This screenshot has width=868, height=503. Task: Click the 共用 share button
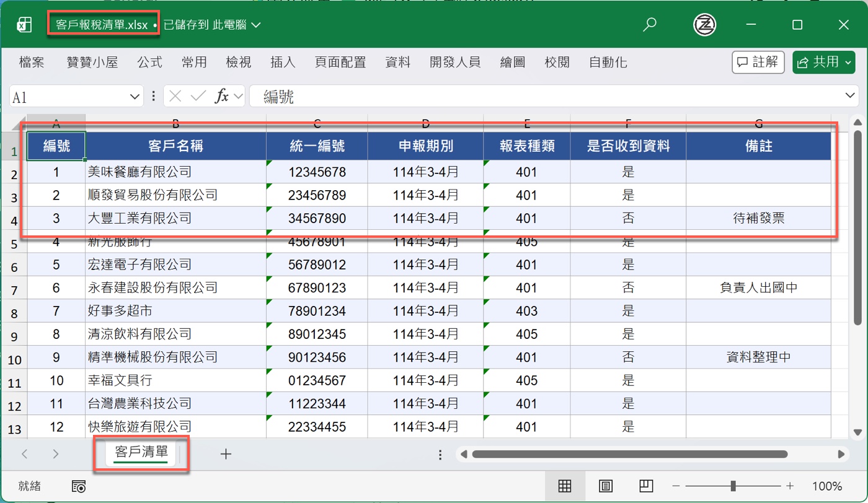[x=823, y=62]
